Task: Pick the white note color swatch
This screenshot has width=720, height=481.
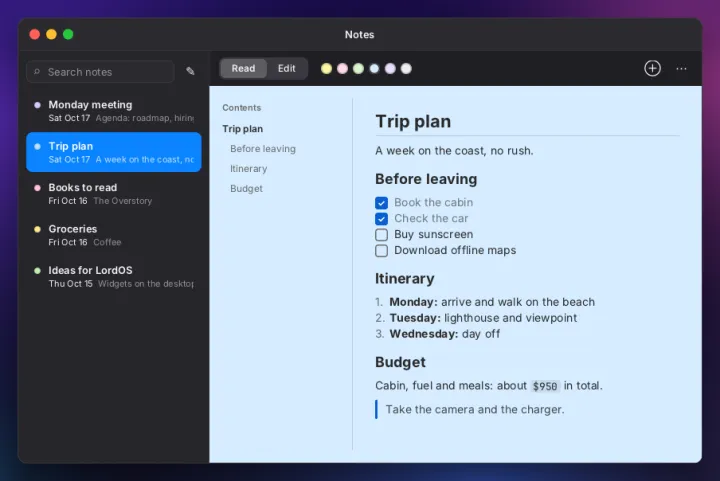Action: pyautogui.click(x=406, y=69)
